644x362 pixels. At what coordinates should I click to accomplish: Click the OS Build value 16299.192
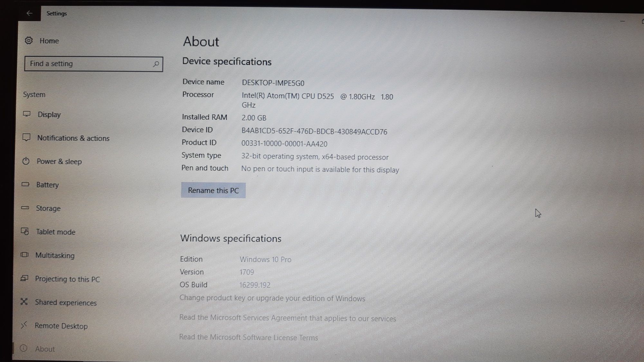tap(255, 285)
